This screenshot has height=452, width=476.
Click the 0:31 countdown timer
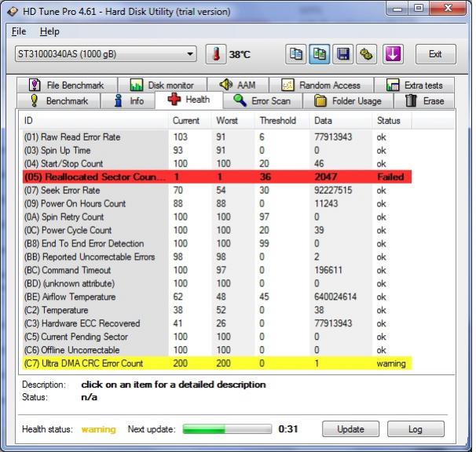tap(288, 429)
